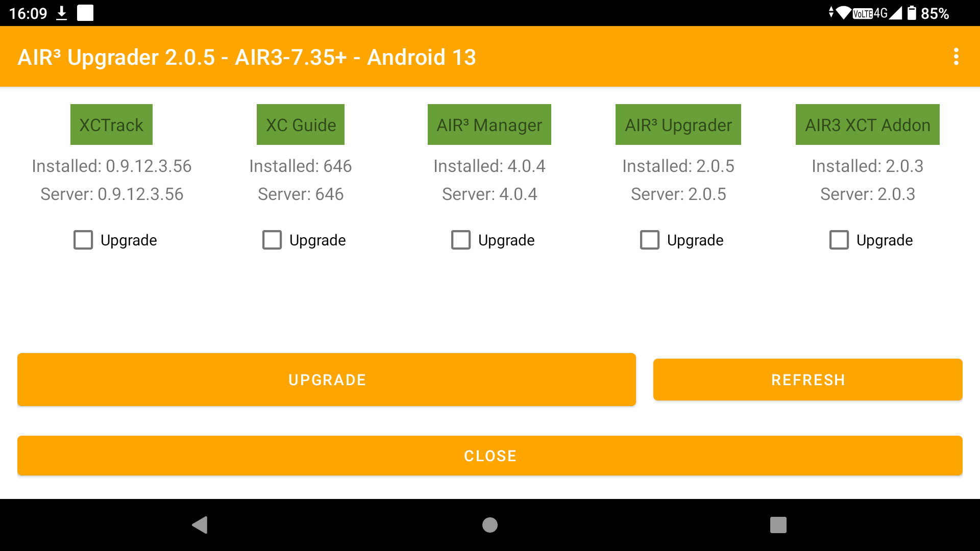Tap the green AIR³ Manager label

[x=489, y=125]
